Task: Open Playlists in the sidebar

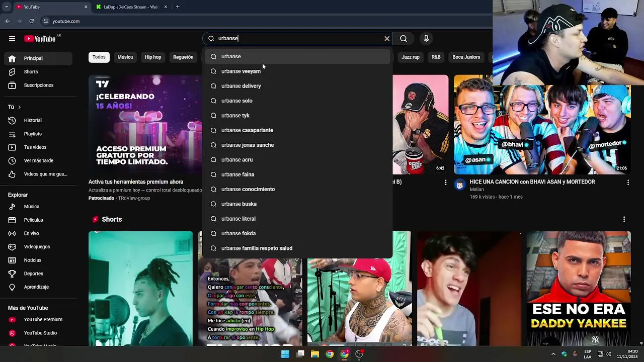Action: 39,134
